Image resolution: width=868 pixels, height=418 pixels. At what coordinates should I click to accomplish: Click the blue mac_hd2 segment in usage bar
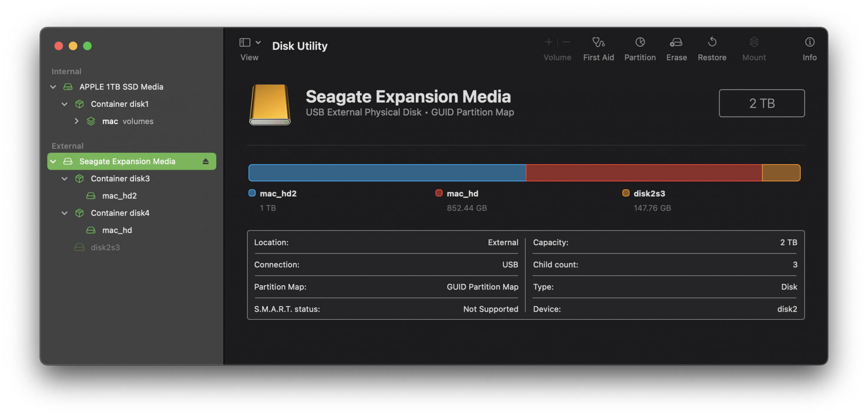coord(387,173)
